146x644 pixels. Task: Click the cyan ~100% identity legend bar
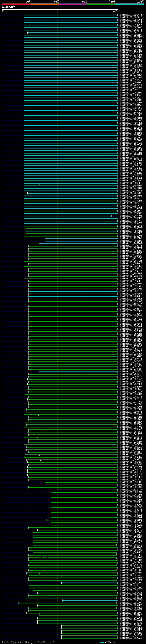click(x=130, y=4)
